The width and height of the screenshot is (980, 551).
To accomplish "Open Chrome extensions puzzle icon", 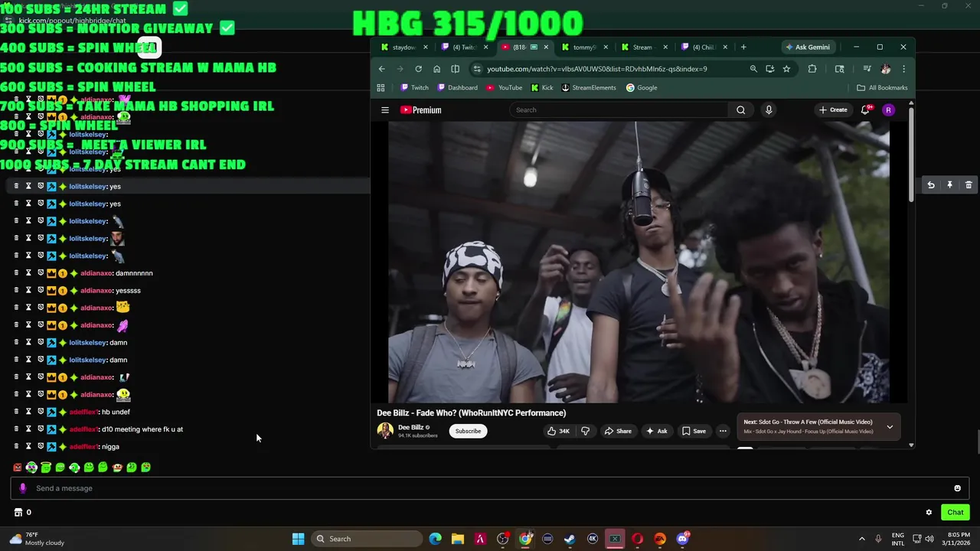I will pos(812,69).
